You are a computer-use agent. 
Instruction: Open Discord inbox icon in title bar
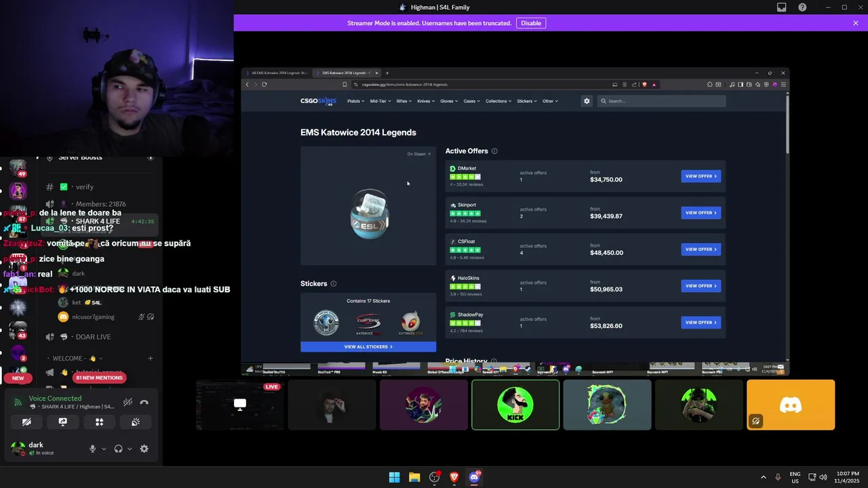point(782,7)
